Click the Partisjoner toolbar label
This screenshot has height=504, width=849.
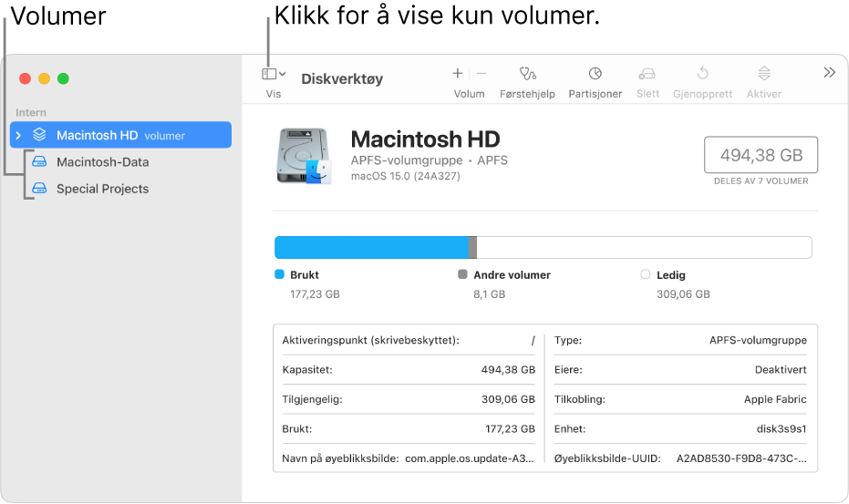pyautogui.click(x=595, y=94)
